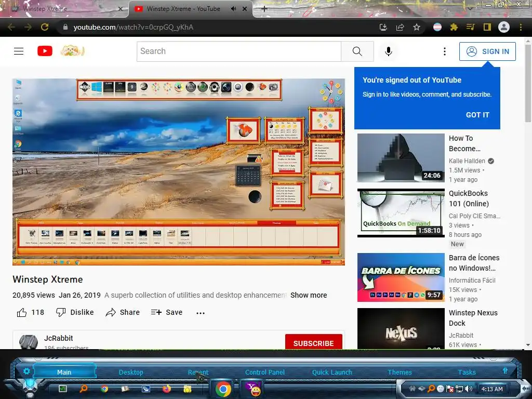Save the video to a playlist
The image size is (532, 399).
[167, 312]
